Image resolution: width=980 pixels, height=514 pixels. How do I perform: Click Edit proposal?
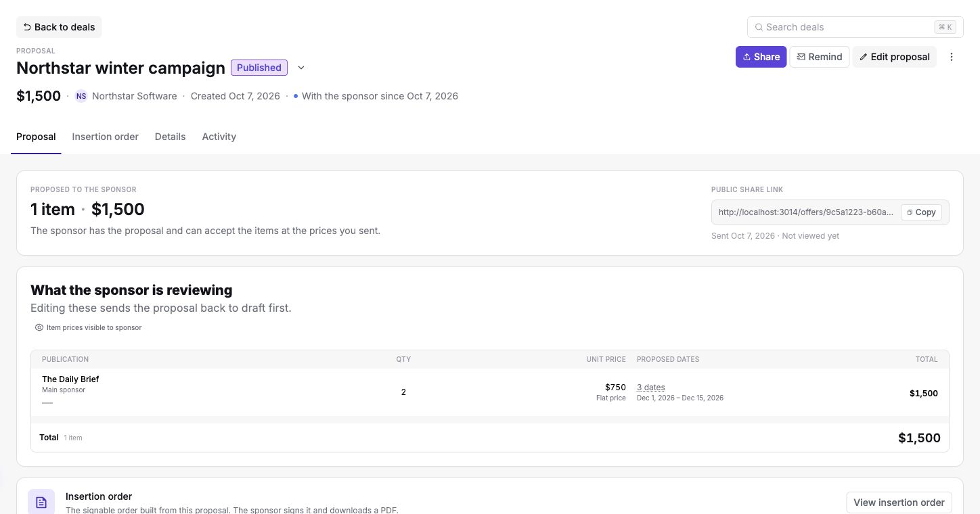click(x=895, y=57)
